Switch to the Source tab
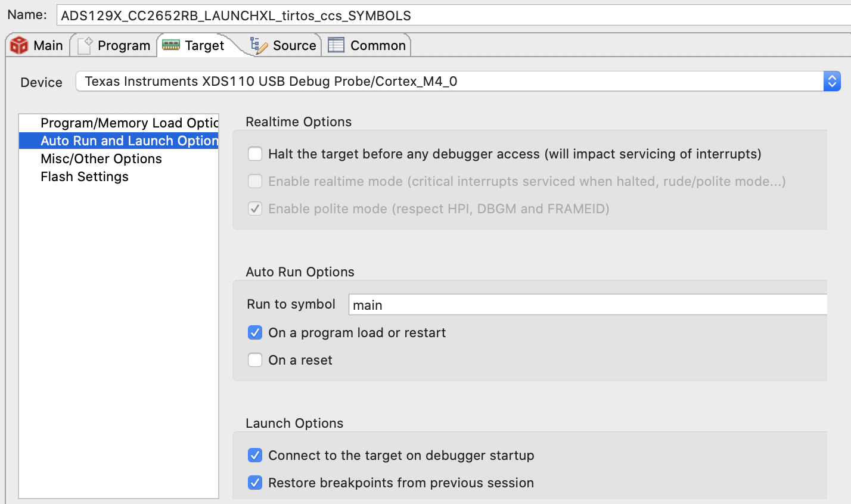The width and height of the screenshot is (851, 504). [x=284, y=45]
